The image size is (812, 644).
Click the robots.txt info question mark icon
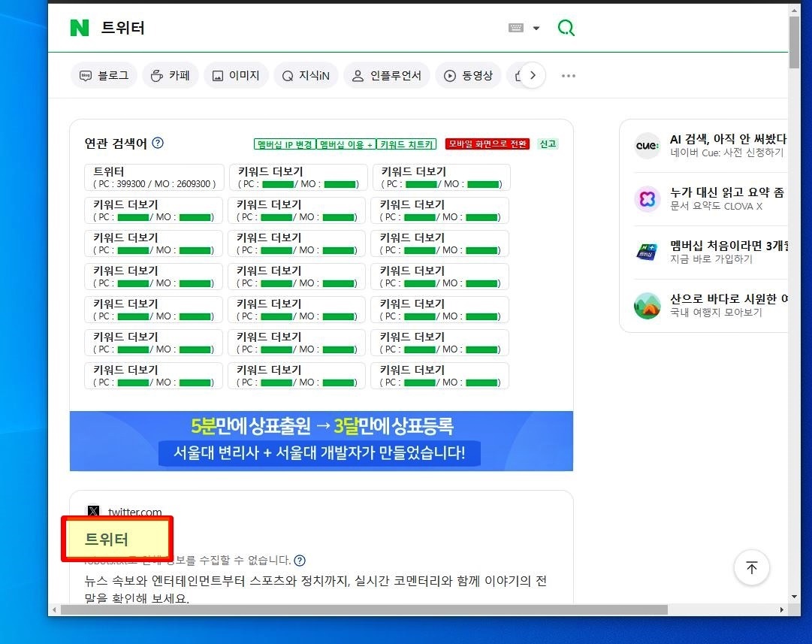point(299,560)
